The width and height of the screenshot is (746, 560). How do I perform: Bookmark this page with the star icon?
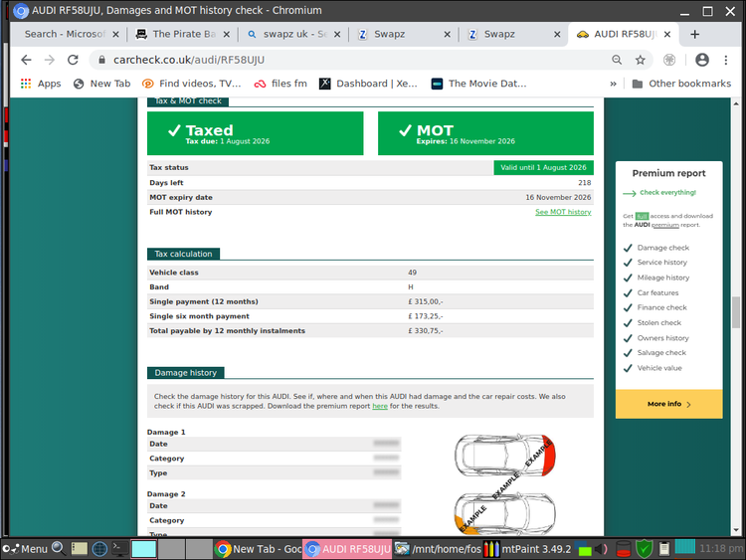pos(641,60)
